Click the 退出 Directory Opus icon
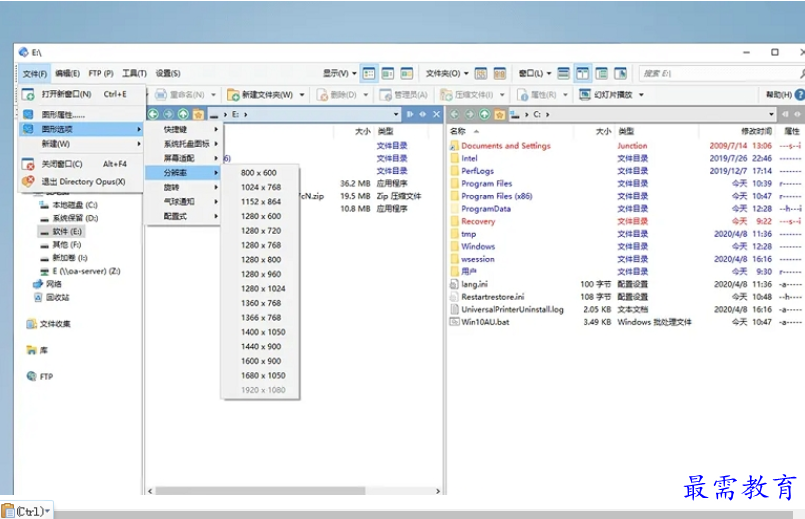This screenshot has width=805, height=519. [28, 181]
